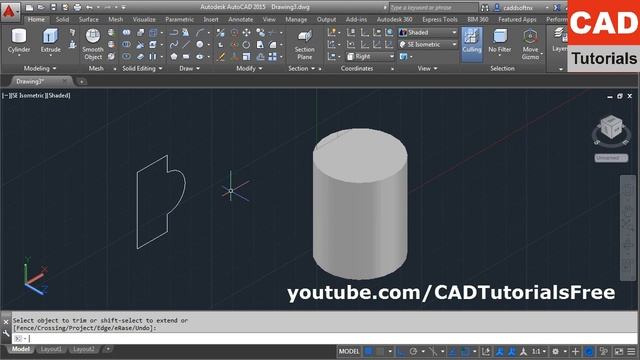Open the Layout1 tab
The image size is (640, 360).
click(x=51, y=349)
